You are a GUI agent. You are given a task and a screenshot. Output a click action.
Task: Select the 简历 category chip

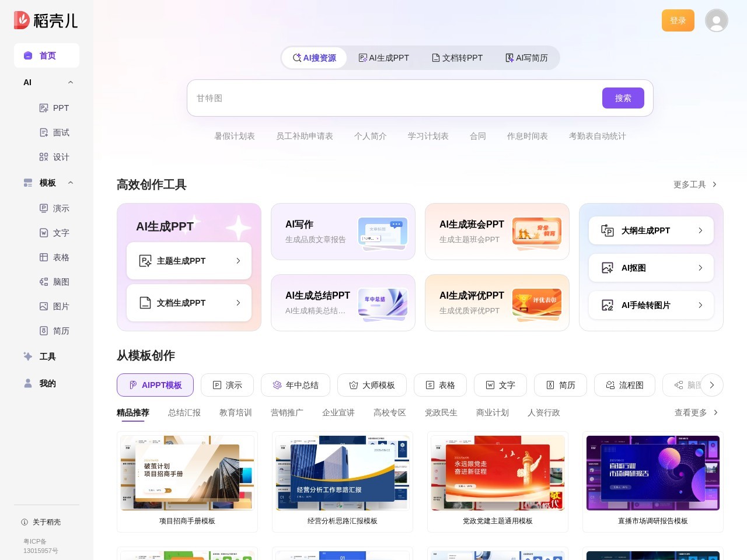click(x=560, y=385)
